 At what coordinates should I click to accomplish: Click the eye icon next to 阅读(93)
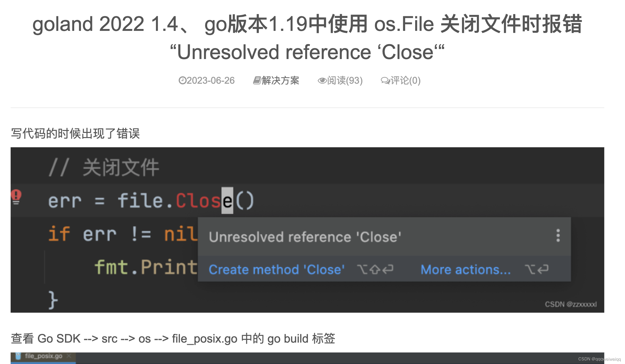click(x=322, y=80)
